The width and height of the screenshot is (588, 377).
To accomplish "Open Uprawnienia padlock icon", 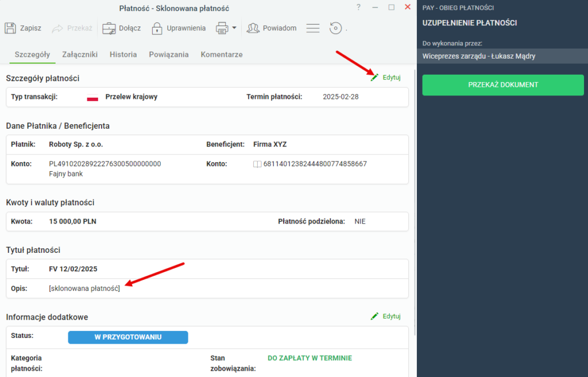I will [157, 28].
